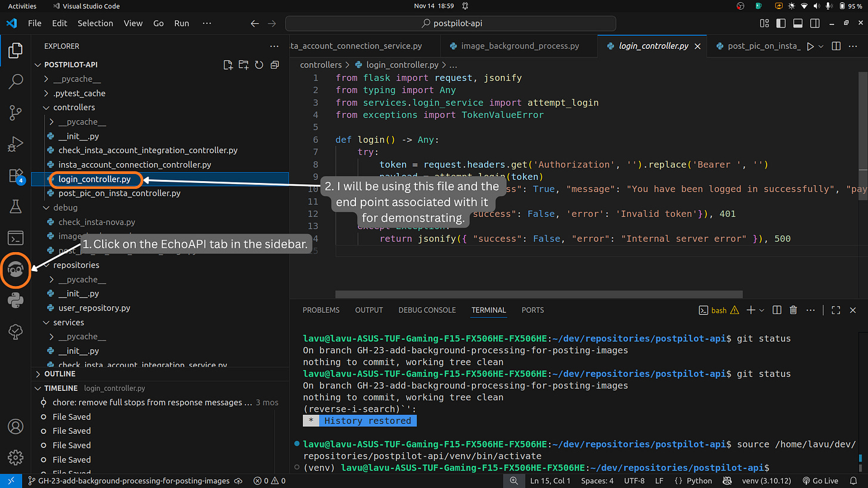Split the editor to the right
Screen dimensions: 868x488
tap(836, 46)
